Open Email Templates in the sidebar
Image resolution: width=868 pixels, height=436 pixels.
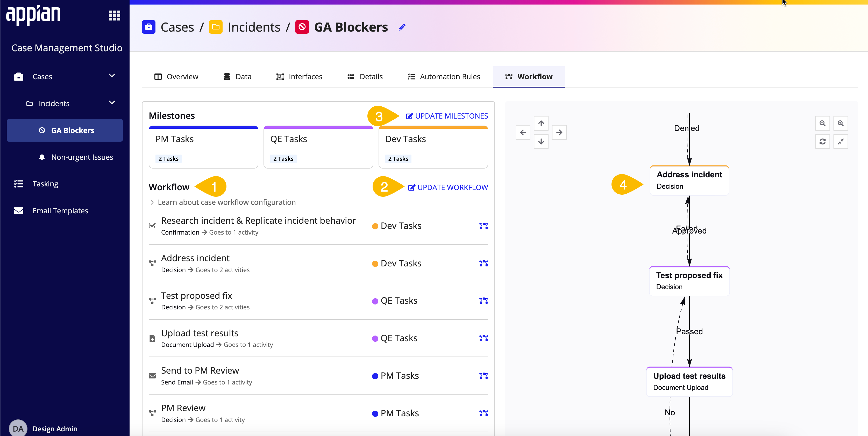coord(60,211)
